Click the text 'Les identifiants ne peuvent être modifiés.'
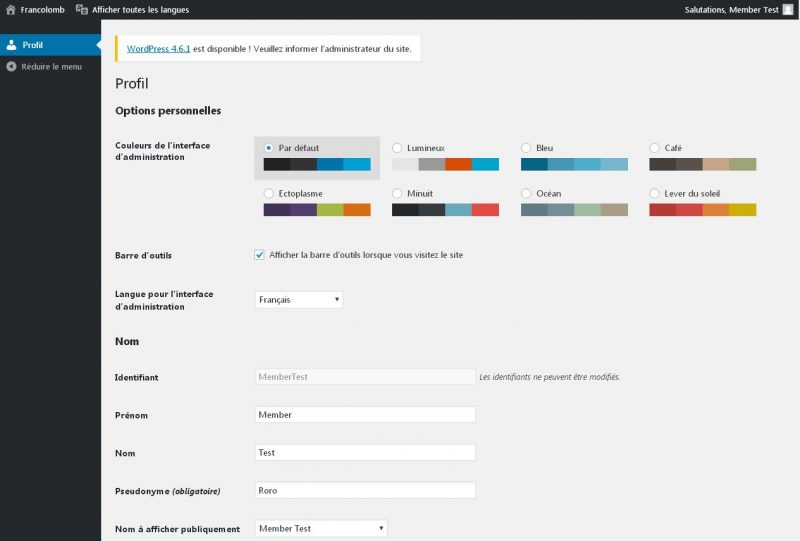The height and width of the screenshot is (541, 800). pos(549,377)
